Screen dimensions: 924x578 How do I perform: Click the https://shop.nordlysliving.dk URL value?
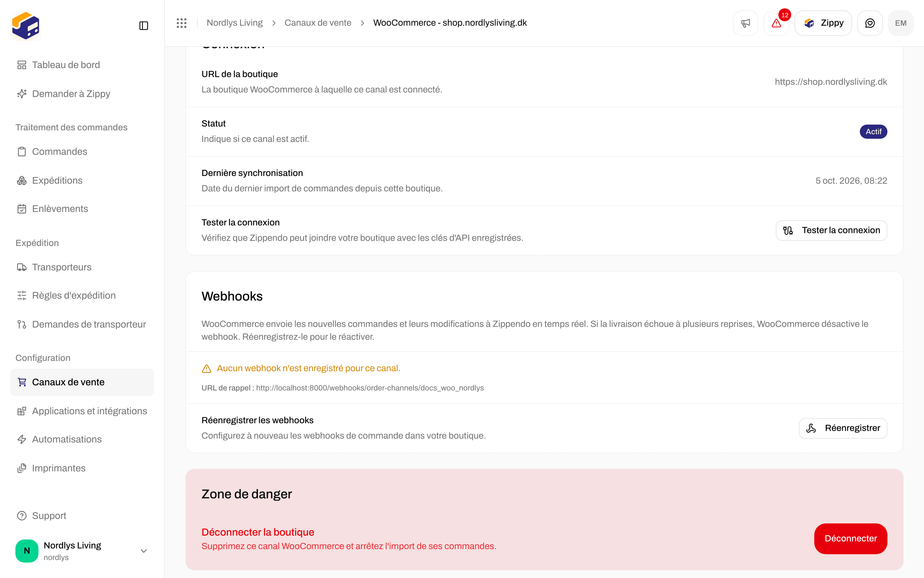(831, 82)
